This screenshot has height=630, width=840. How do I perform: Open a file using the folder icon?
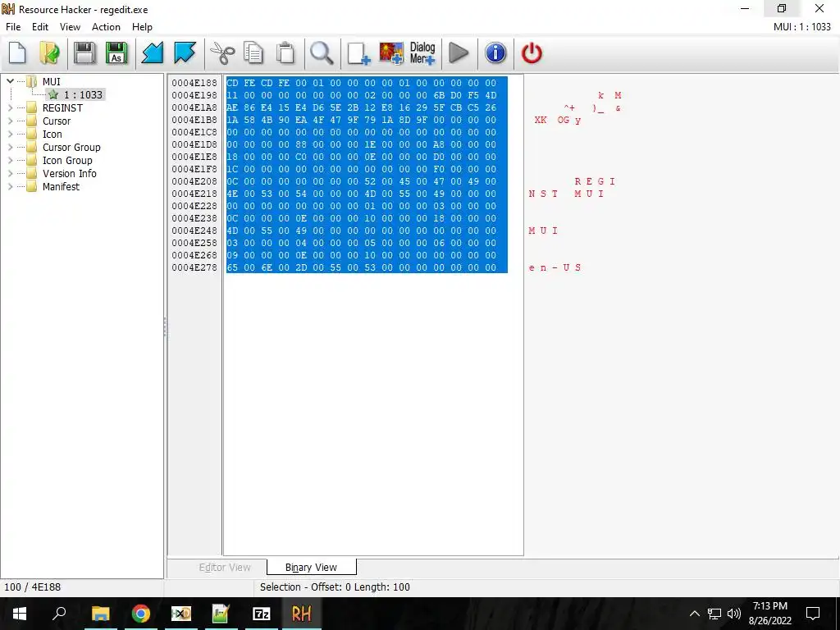(50, 53)
